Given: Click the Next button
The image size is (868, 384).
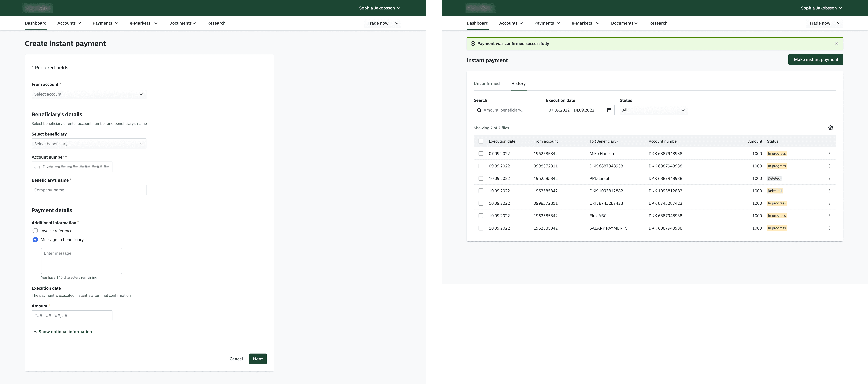Looking at the screenshot, I should pos(258,359).
